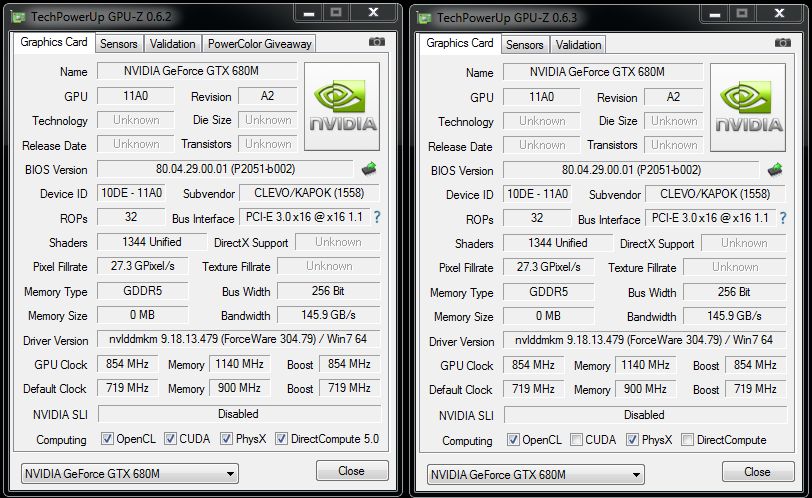Click GPU 11A0 value in GPU-Z 0.6.3
812x498 pixels.
pos(542,97)
